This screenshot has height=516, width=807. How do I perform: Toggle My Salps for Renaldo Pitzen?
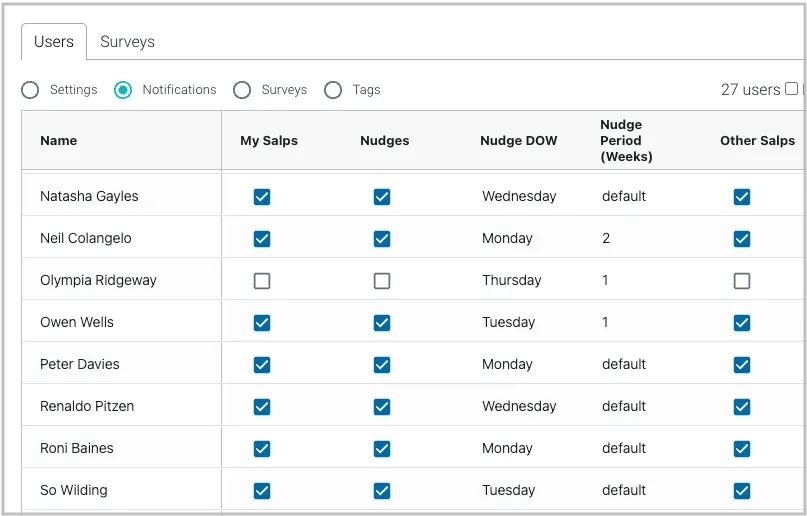[x=262, y=407]
